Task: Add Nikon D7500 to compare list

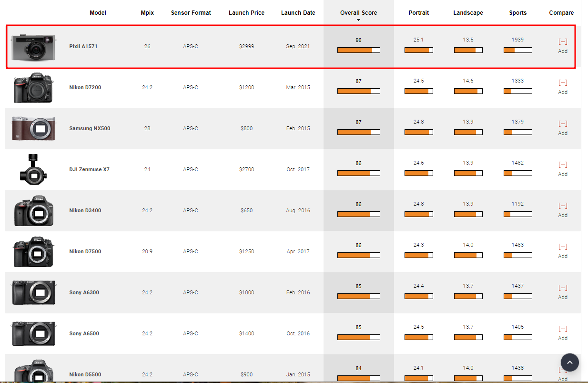Action: [563, 251]
